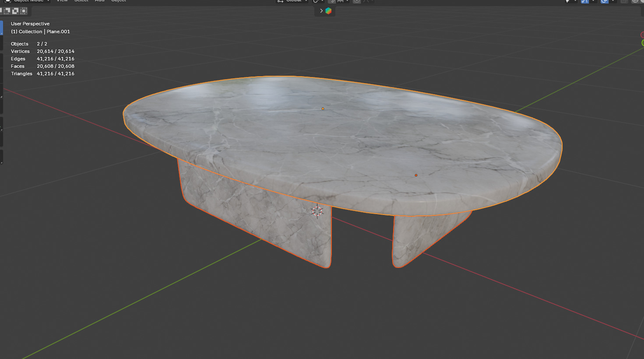Choose the Subtract selection mode icon
The image size is (644, 359).
7,11
